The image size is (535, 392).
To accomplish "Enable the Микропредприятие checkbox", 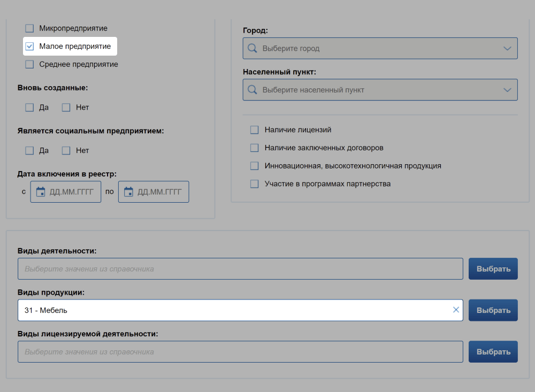I will pyautogui.click(x=30, y=28).
